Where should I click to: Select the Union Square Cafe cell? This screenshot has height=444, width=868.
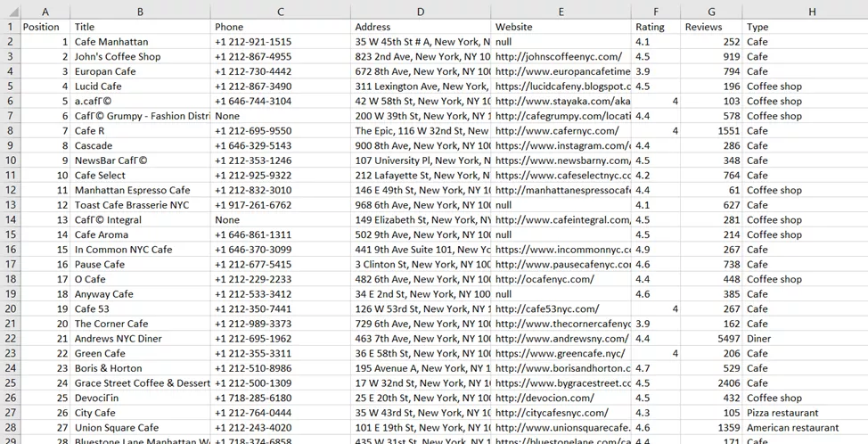140,427
